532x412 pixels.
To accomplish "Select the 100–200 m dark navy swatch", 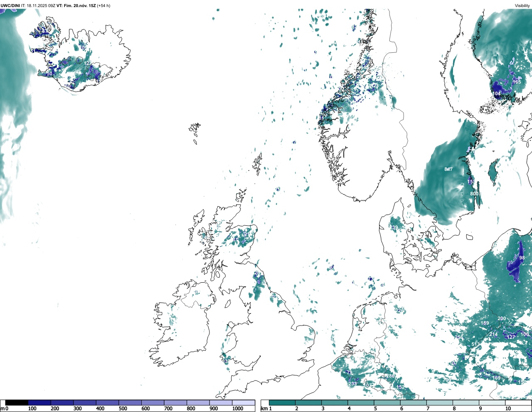I will pos(39,403).
